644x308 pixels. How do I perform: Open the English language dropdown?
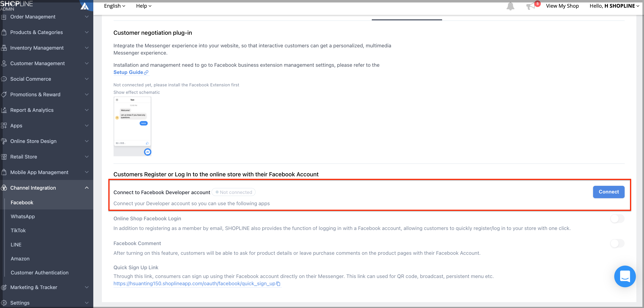pos(114,6)
